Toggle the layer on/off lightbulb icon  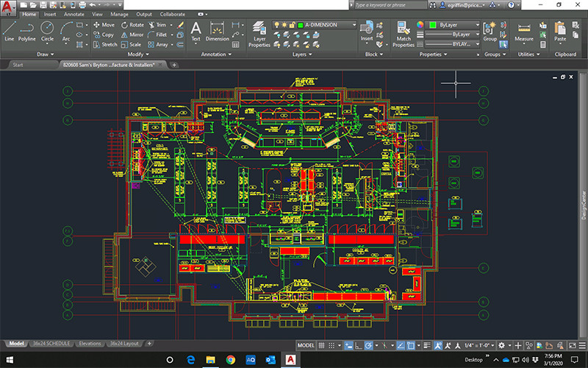tap(276, 25)
